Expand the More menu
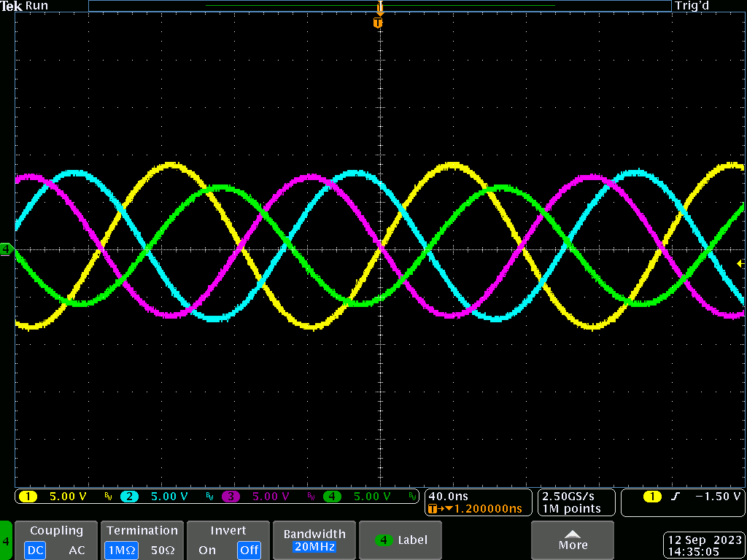 (x=573, y=540)
